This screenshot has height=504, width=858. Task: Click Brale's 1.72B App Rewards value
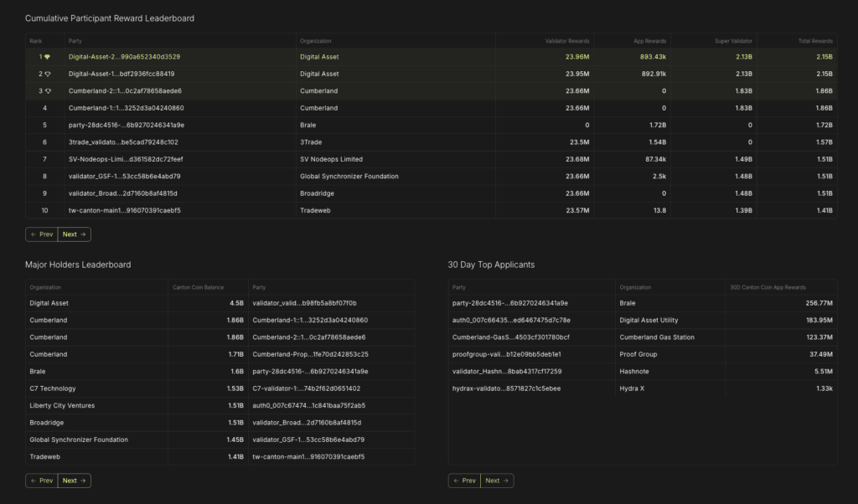(x=657, y=126)
